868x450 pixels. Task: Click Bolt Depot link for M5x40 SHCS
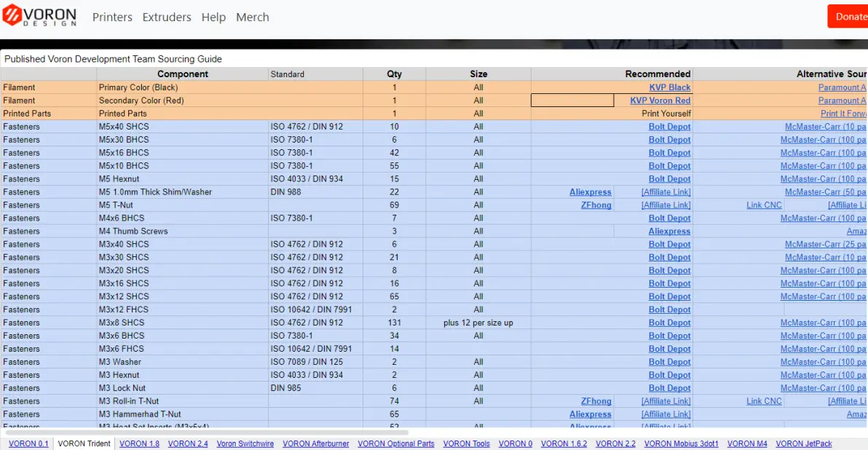669,127
